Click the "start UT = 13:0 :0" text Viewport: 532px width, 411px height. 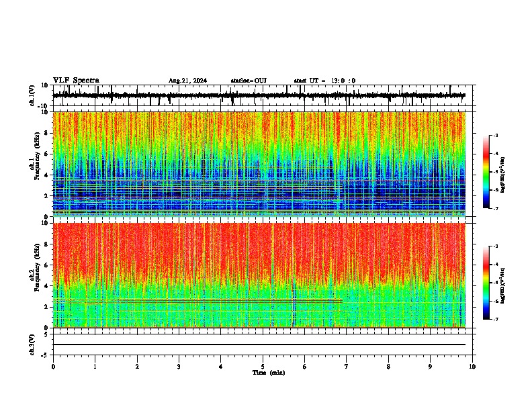point(324,81)
